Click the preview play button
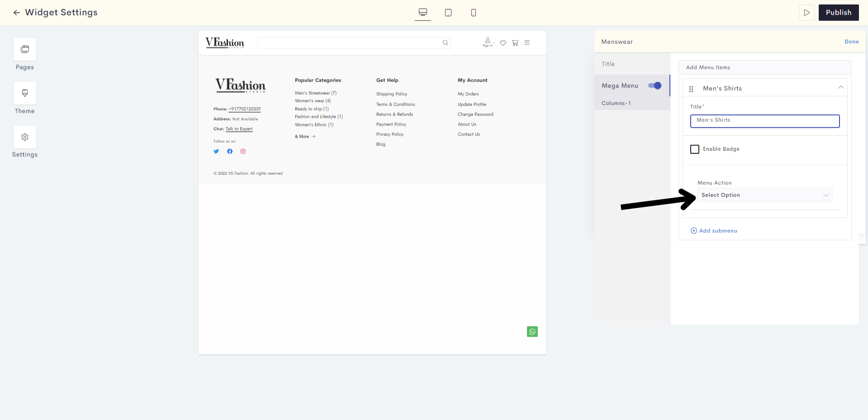Image resolution: width=868 pixels, height=420 pixels. pos(806,13)
